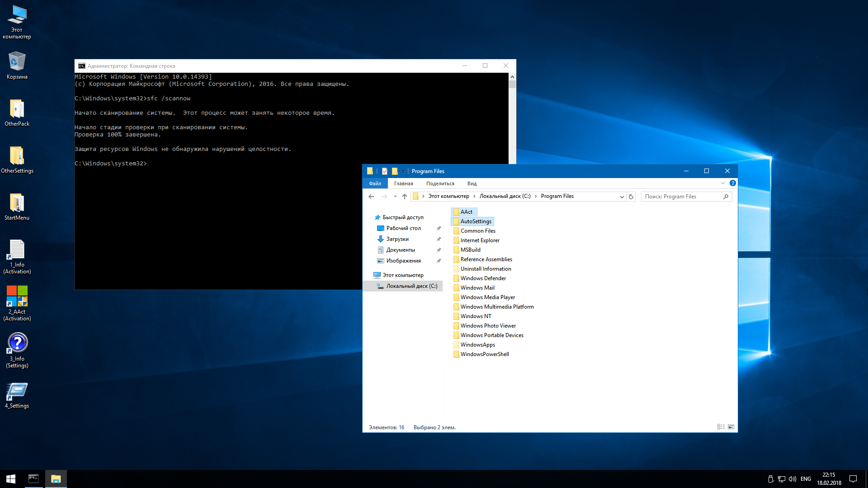Screen dimensions: 868x488
Task: Click the Up one level arrow
Action: (405, 197)
